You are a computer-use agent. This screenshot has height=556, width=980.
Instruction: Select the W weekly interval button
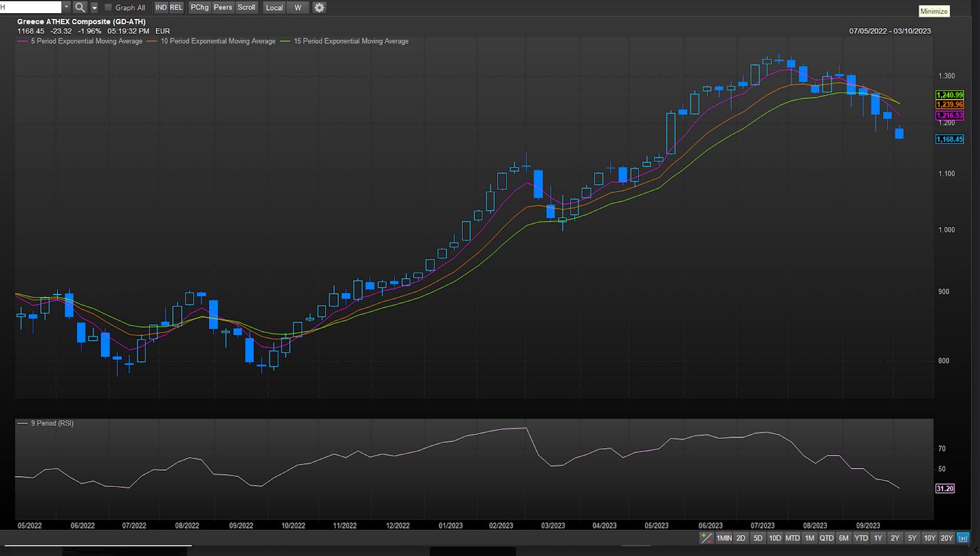coord(298,8)
